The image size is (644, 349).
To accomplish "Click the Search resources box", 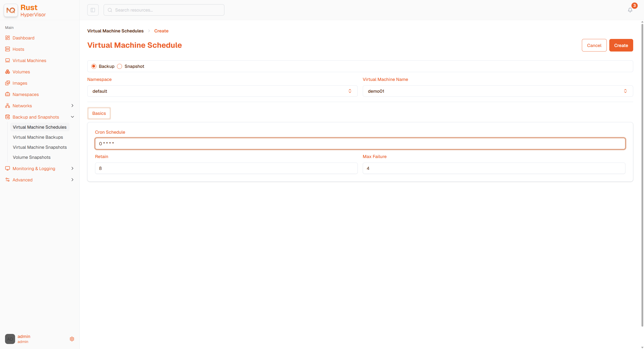I will (x=164, y=10).
